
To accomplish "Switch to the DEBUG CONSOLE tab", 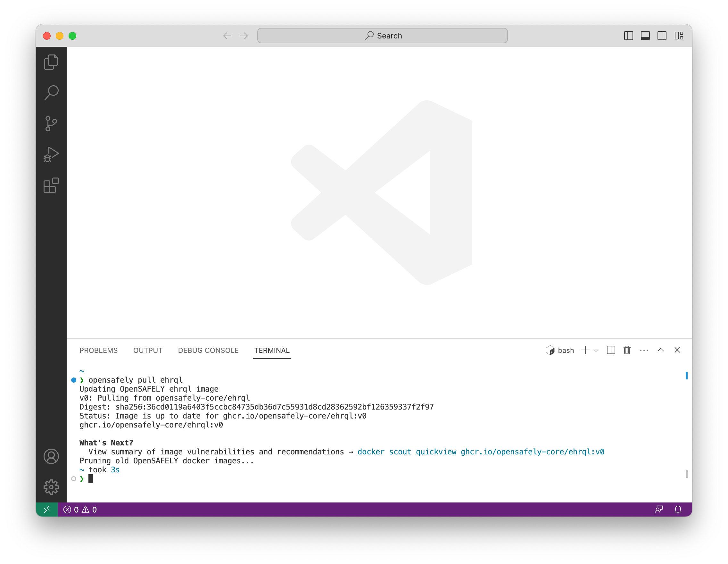I will tap(208, 350).
